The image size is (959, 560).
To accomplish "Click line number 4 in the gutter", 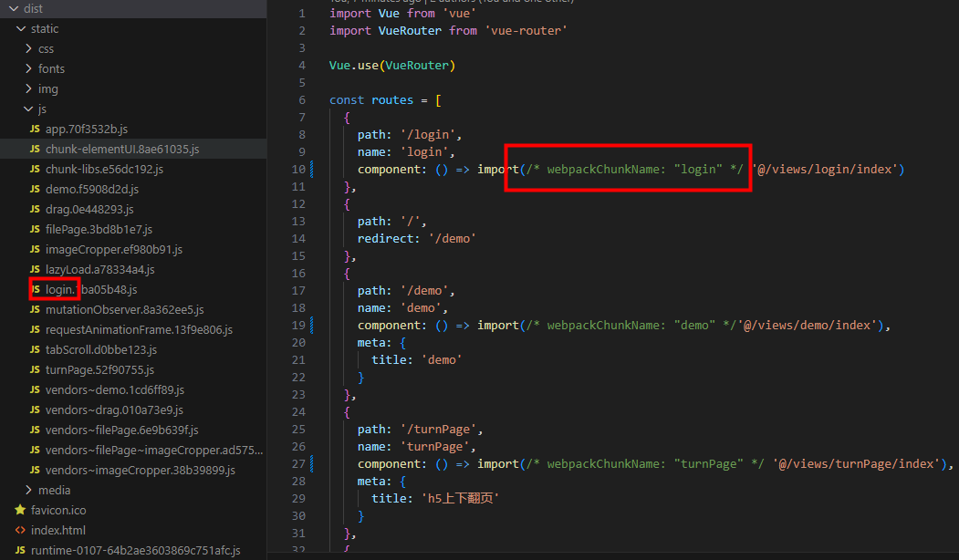I will (301, 66).
